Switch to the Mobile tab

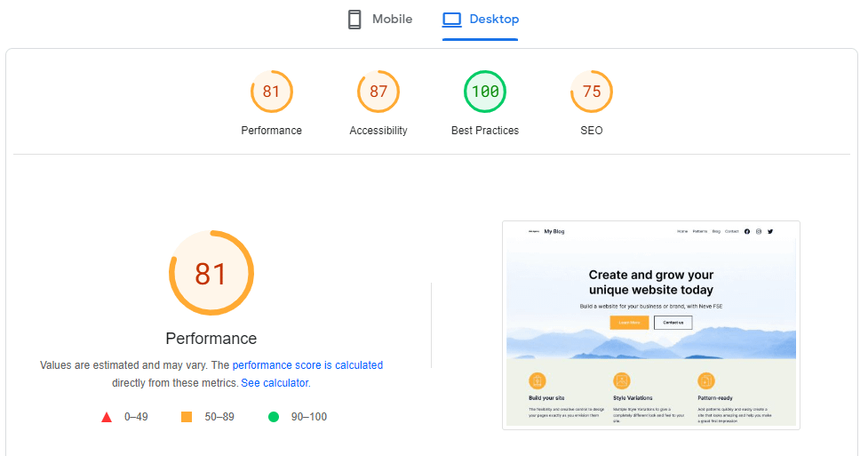click(x=379, y=20)
